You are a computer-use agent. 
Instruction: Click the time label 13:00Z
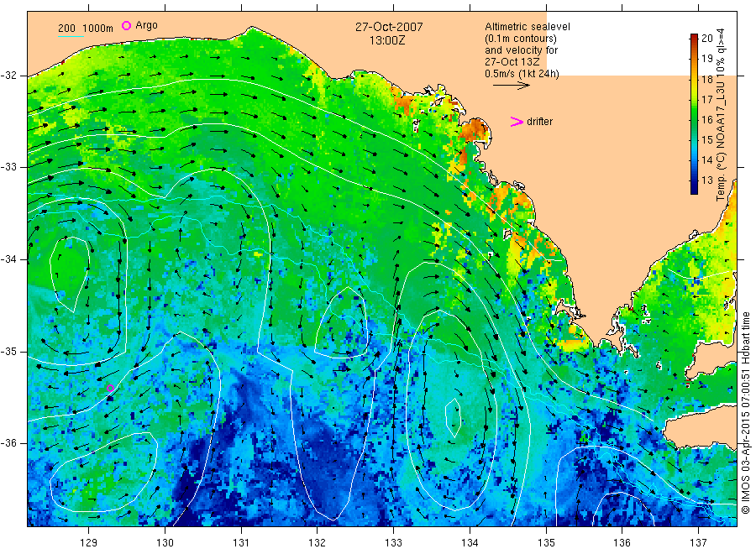(x=387, y=40)
